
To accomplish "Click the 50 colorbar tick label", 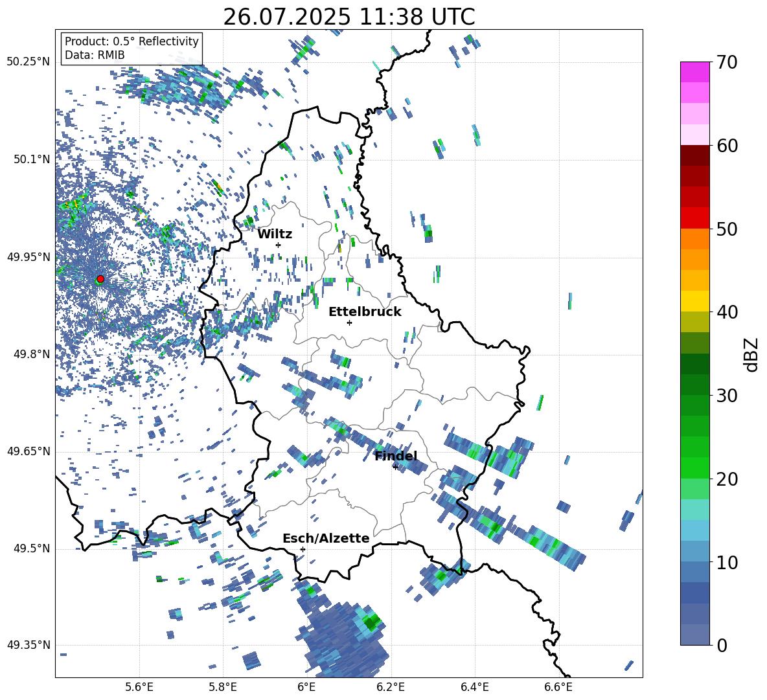I will coord(727,229).
